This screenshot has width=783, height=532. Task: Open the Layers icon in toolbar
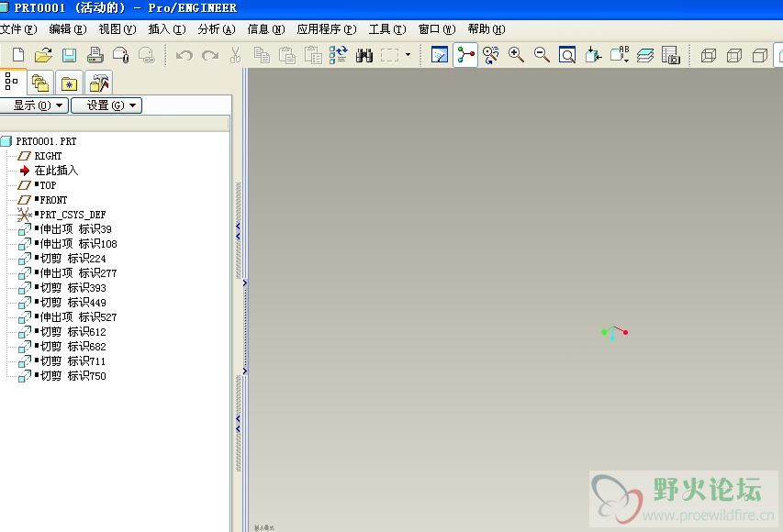coord(645,55)
